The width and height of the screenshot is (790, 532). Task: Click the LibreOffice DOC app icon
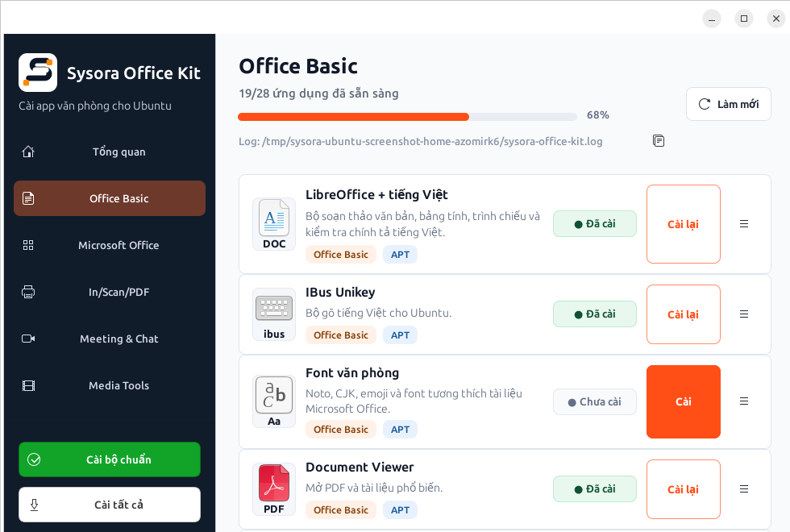(274, 224)
